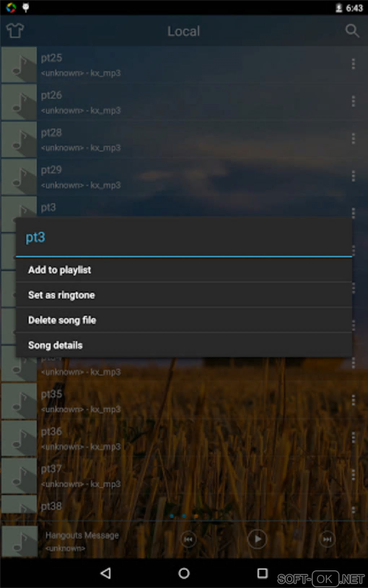Viewport: 368px width, 588px height.
Task: Skip to previous track button
Action: click(x=188, y=539)
